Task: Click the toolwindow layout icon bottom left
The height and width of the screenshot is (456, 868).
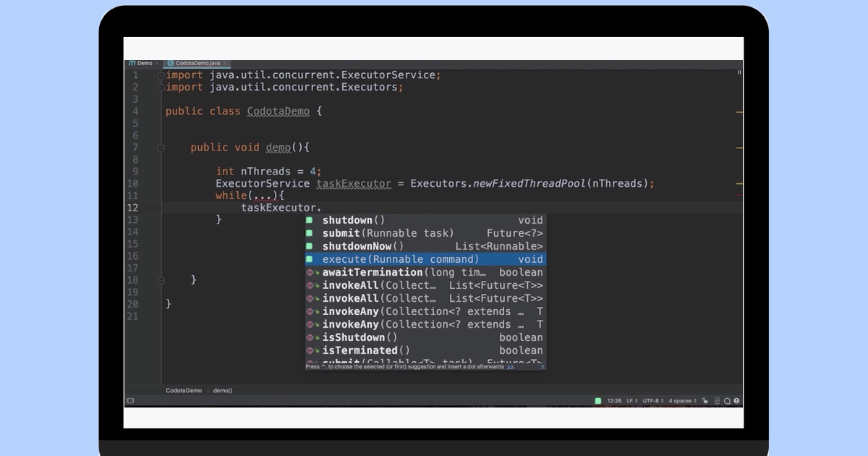Action: 131,400
